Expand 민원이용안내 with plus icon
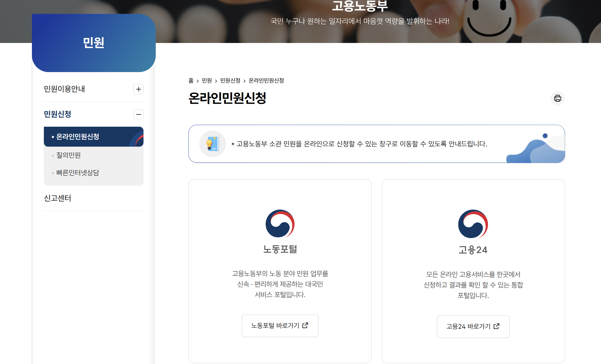Screen dimensions: 601x364 tap(139, 89)
